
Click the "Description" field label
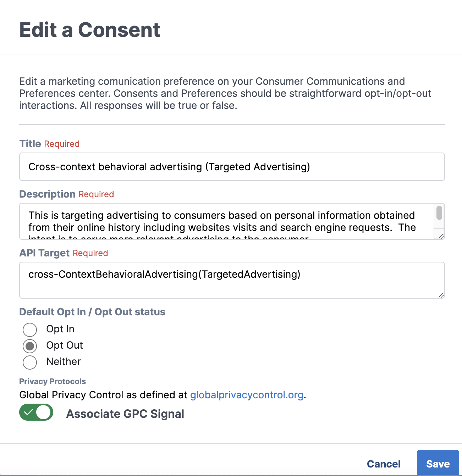point(47,194)
